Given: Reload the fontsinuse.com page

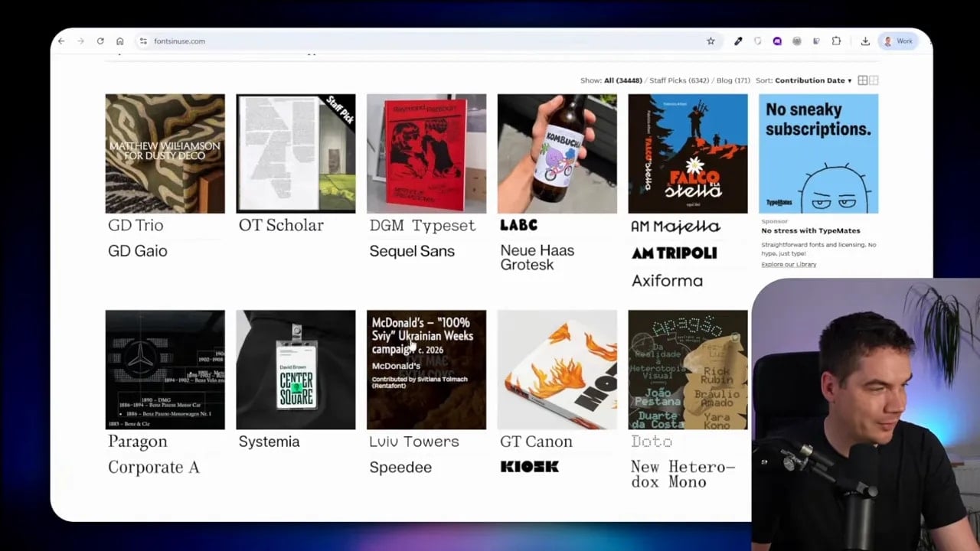Looking at the screenshot, I should (x=100, y=41).
